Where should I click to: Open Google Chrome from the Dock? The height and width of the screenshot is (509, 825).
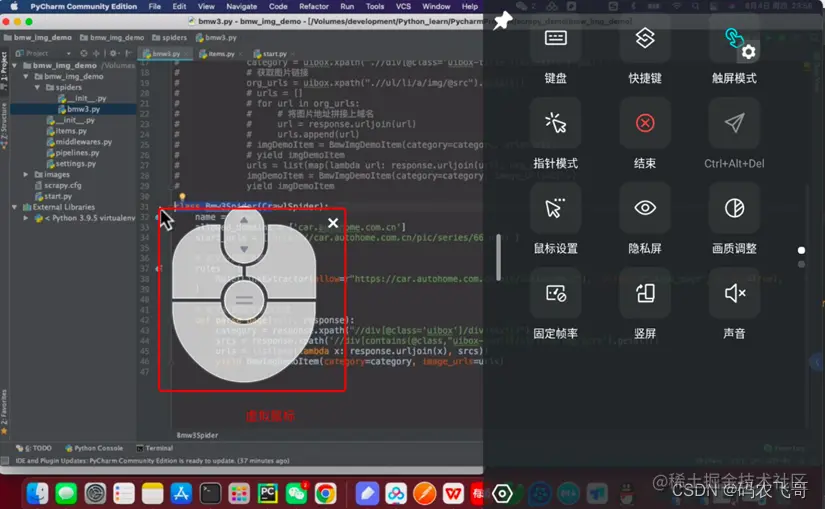[325, 493]
